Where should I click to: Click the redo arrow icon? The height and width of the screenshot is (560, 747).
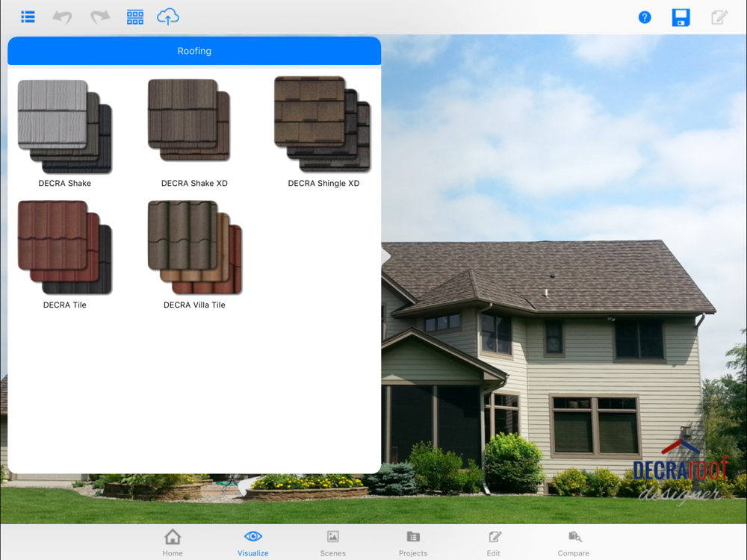pos(99,16)
